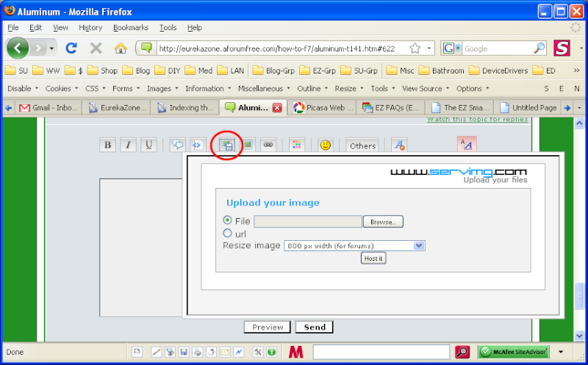
Task: Open the host an image icon
Action: [x=227, y=145]
